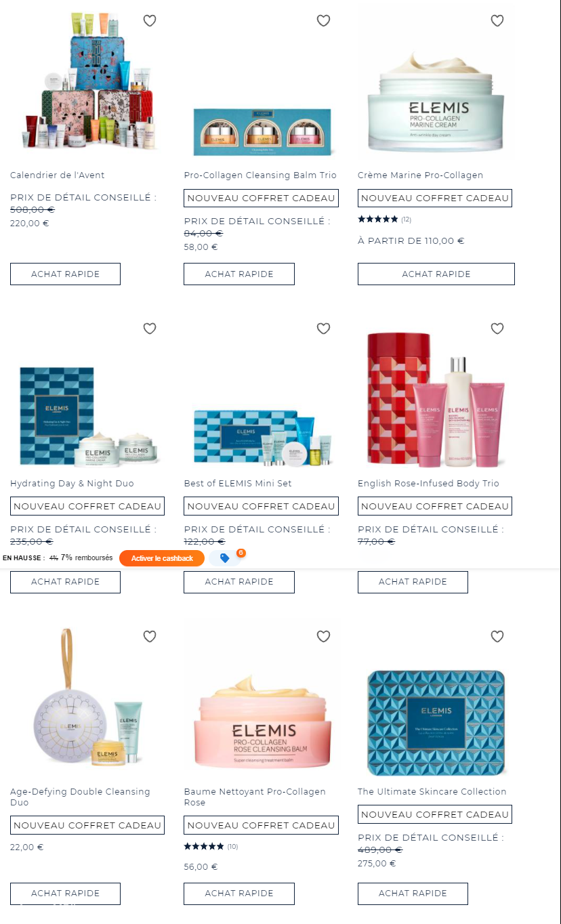Heart the English Rose-Infused Body Trio
This screenshot has height=924, width=561.
tap(497, 329)
